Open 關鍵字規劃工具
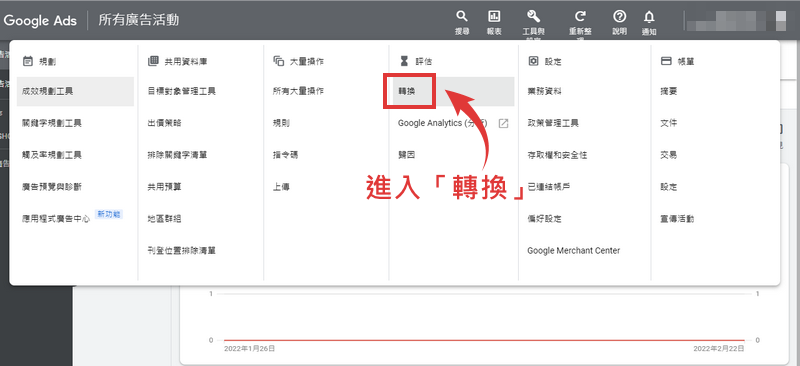The image size is (800, 366). [x=52, y=123]
